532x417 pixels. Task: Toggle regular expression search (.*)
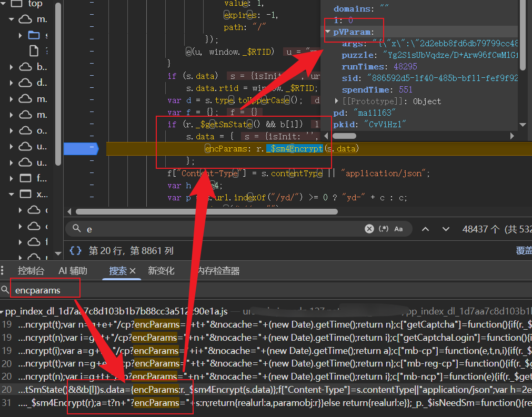[384, 229]
